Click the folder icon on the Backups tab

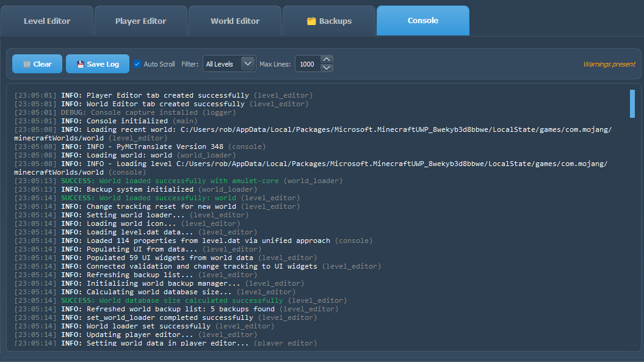311,21
